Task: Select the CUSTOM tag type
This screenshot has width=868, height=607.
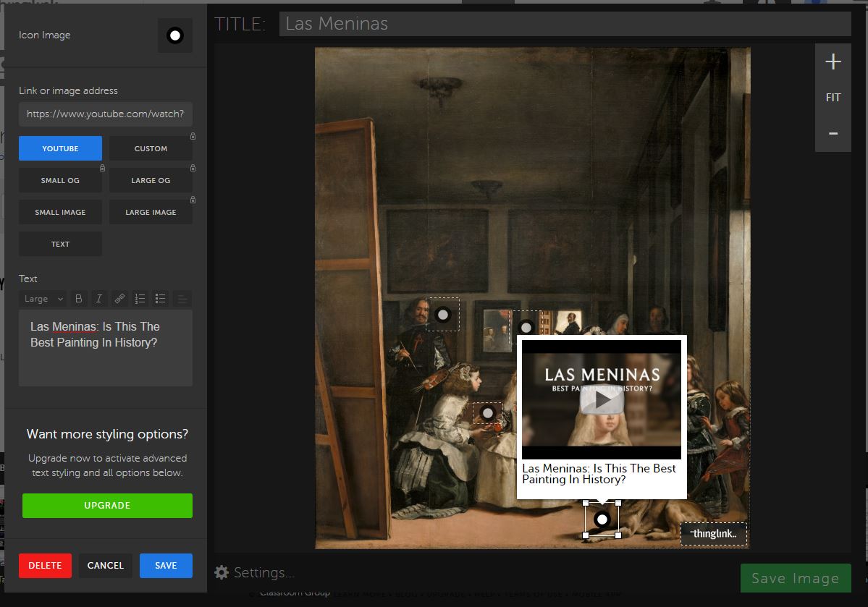Action: 151,148
